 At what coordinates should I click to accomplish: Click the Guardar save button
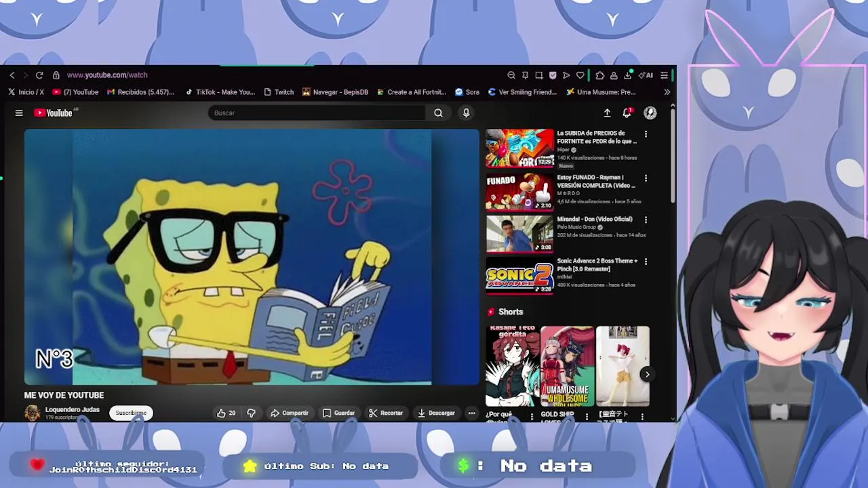[338, 413]
